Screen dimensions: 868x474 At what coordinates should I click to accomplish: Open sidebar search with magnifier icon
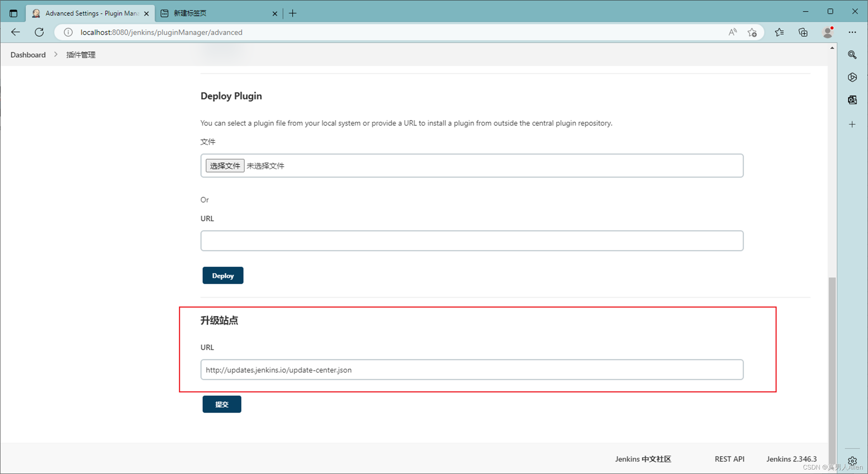point(853,55)
